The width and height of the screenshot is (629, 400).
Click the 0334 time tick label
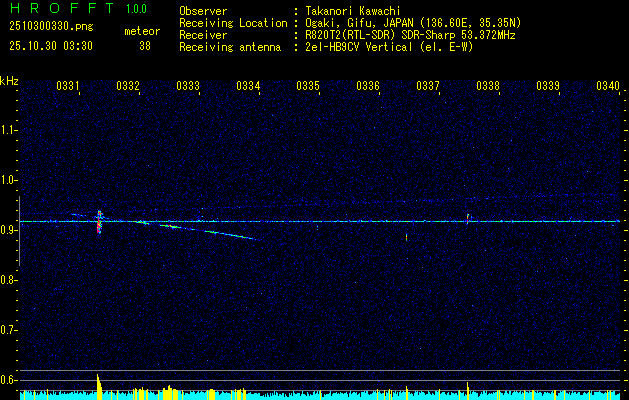point(248,85)
